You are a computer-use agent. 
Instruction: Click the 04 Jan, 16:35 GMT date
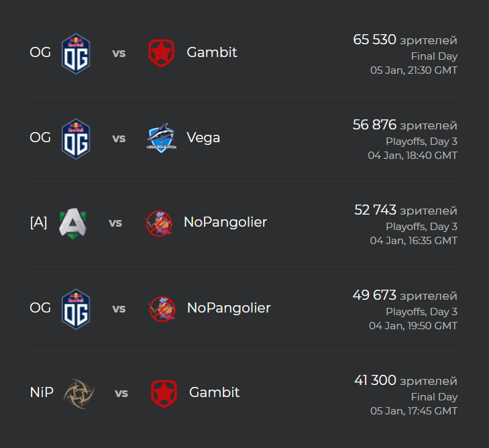click(x=413, y=241)
